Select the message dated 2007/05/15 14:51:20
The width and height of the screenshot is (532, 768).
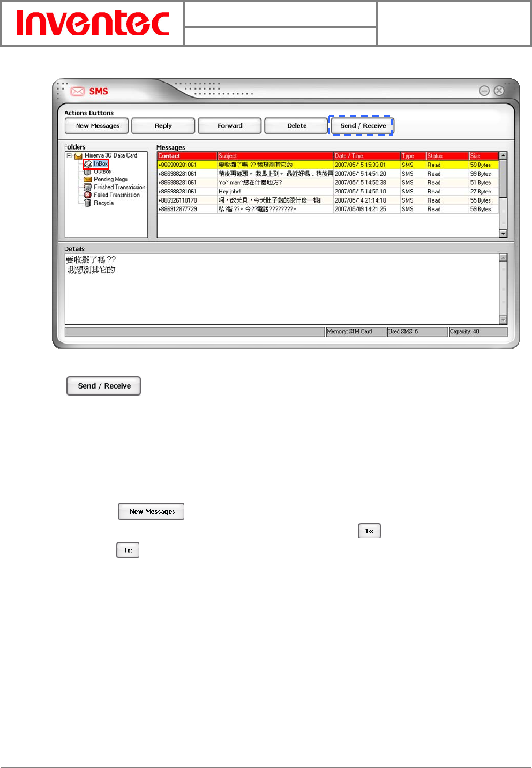pyautogui.click(x=328, y=174)
